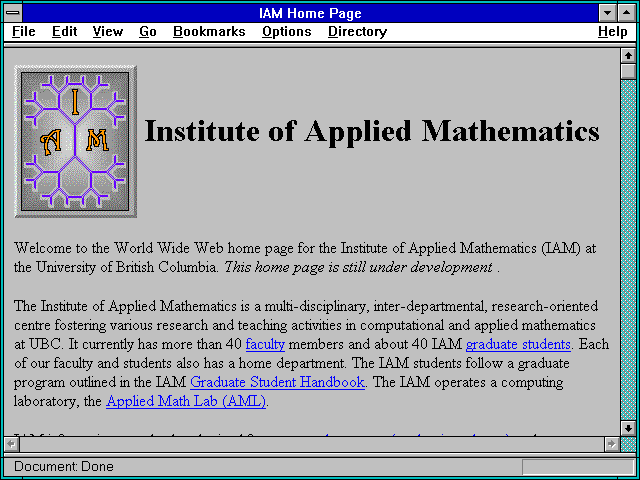640x480 pixels.
Task: Open the Directory menu
Action: [357, 32]
